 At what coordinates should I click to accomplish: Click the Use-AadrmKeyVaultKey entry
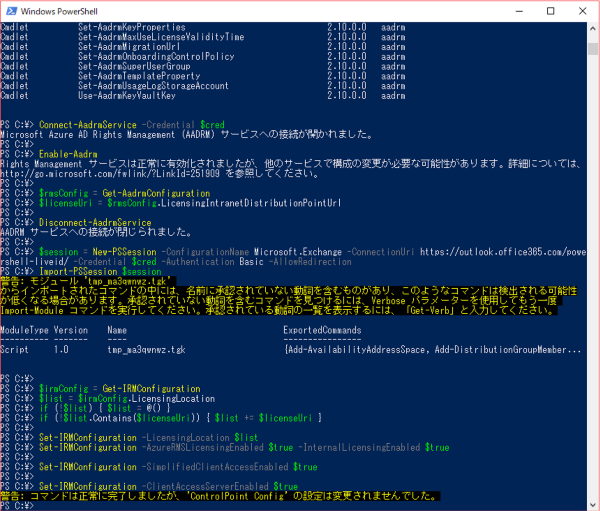tap(127, 96)
